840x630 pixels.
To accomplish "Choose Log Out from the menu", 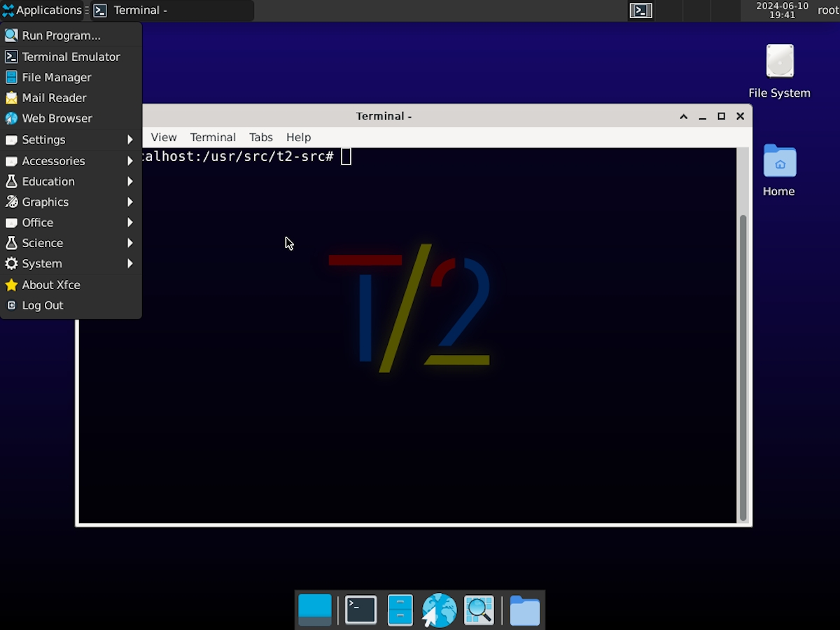I will (x=71, y=305).
